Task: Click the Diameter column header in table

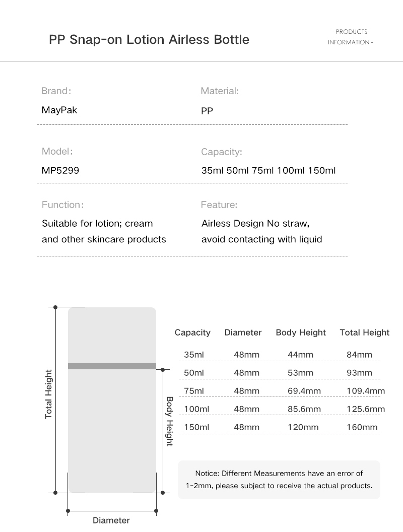Action: [x=243, y=332]
